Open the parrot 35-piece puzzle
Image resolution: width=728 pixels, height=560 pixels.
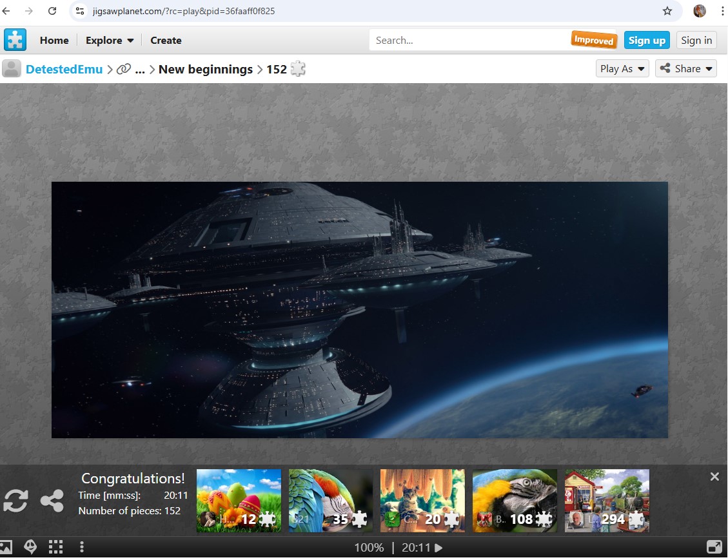pos(331,501)
